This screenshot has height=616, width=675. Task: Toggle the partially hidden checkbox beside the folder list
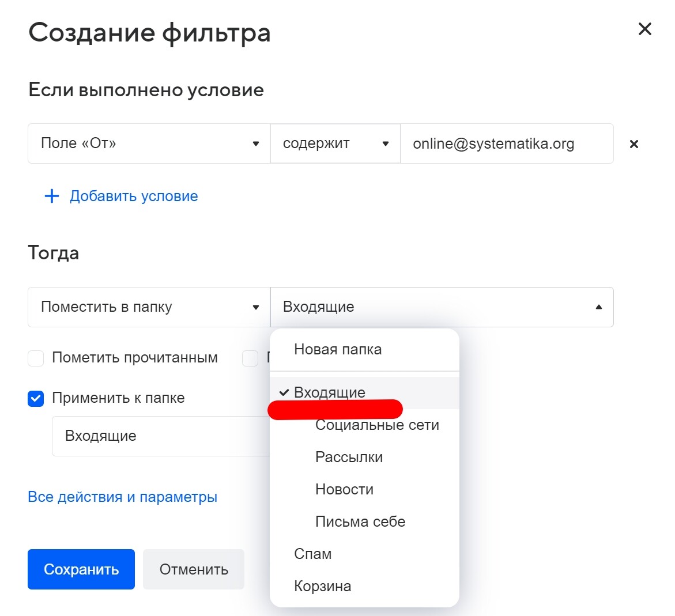(250, 358)
